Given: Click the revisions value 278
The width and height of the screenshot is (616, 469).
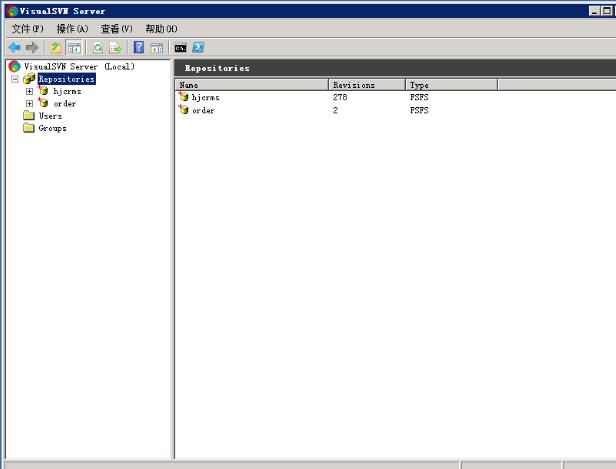Looking at the screenshot, I should coord(340,97).
